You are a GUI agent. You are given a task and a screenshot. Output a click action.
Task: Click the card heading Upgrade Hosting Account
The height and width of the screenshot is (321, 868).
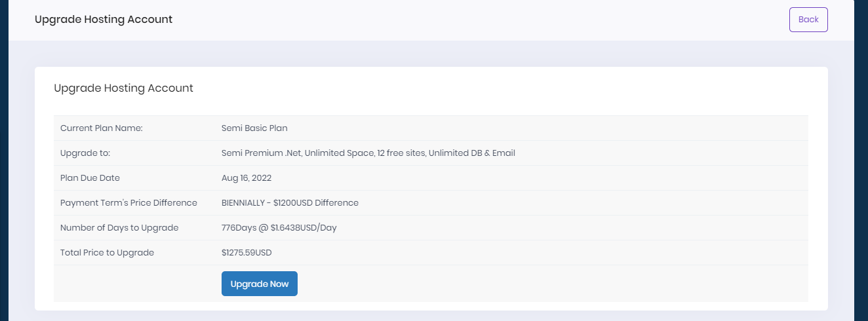coord(123,88)
